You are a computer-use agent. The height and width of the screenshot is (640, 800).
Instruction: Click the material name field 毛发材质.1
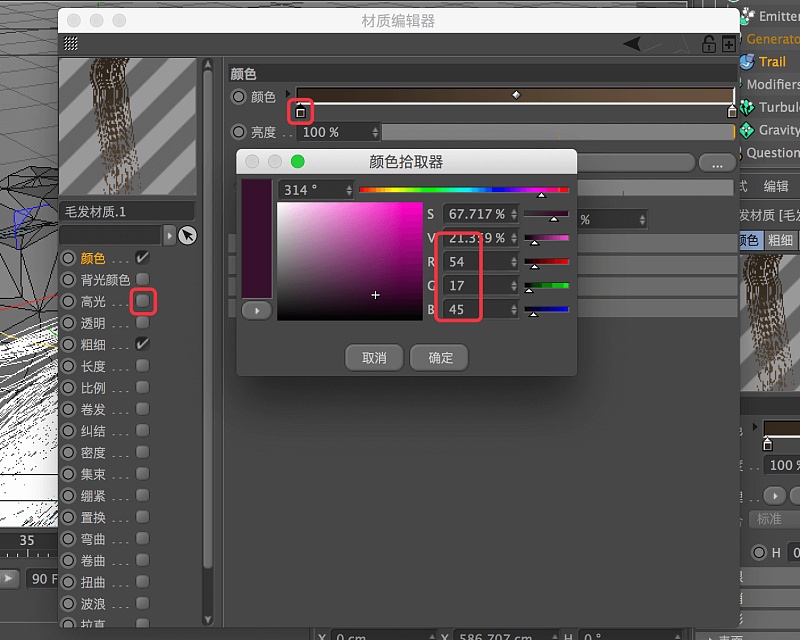click(127, 211)
